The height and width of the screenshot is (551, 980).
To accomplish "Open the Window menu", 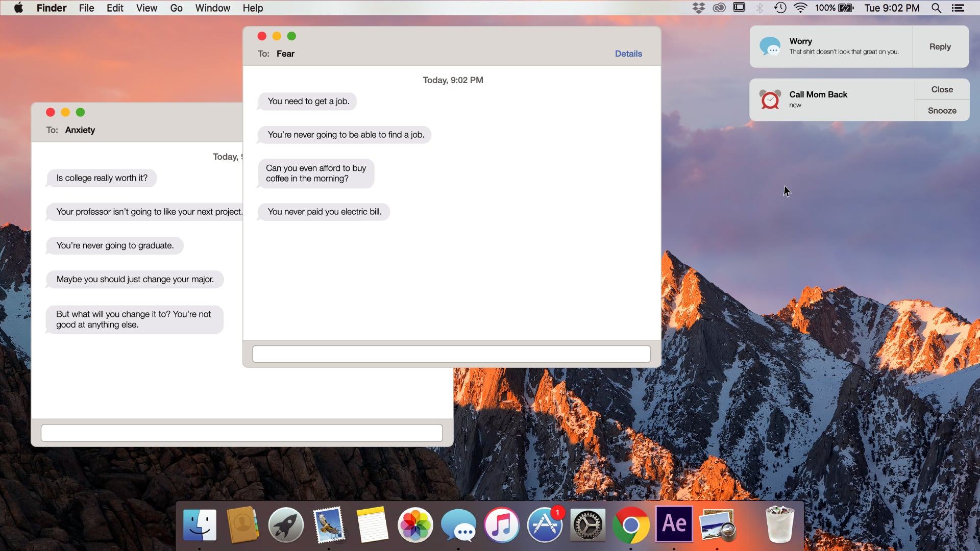I will [x=212, y=8].
